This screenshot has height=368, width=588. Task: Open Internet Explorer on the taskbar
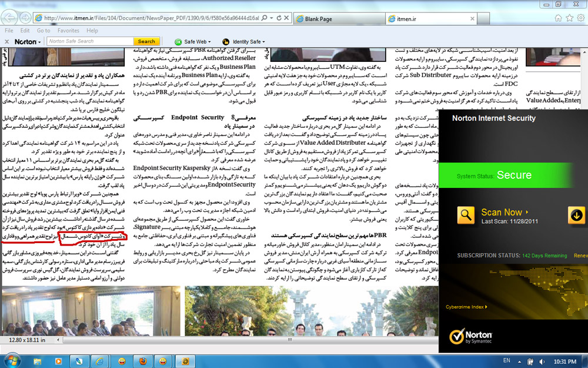click(99, 362)
